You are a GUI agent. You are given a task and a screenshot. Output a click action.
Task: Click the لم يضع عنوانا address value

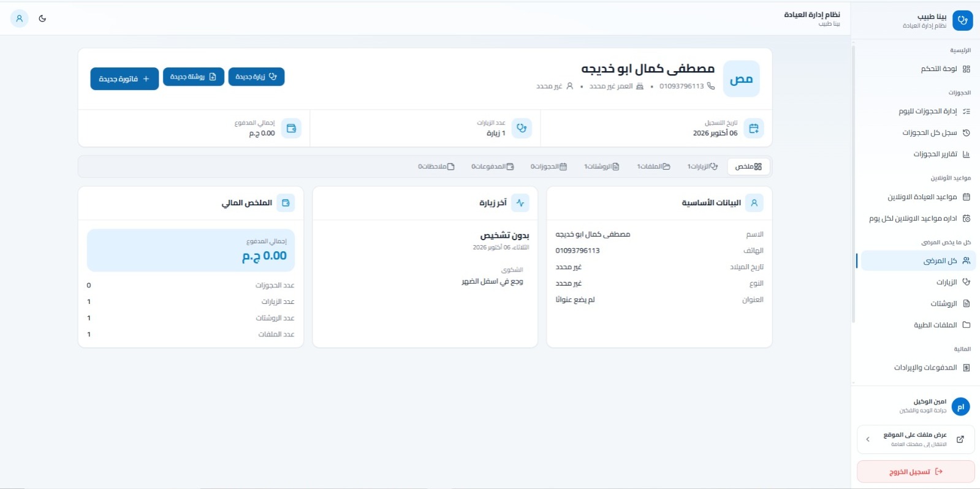[575, 300]
